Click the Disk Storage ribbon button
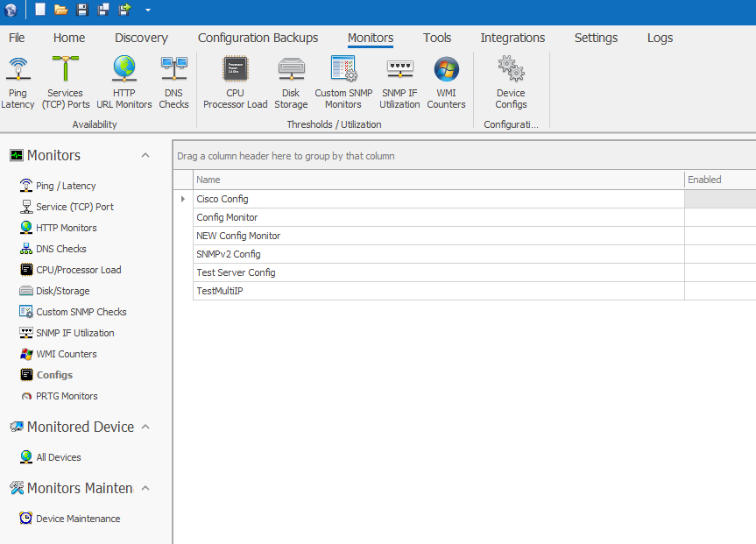The height and width of the screenshot is (544, 756). tap(291, 82)
